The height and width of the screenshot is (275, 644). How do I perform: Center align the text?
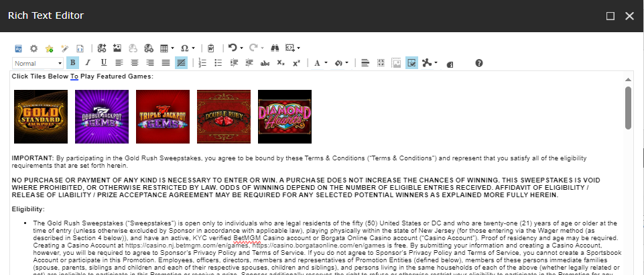[135, 63]
